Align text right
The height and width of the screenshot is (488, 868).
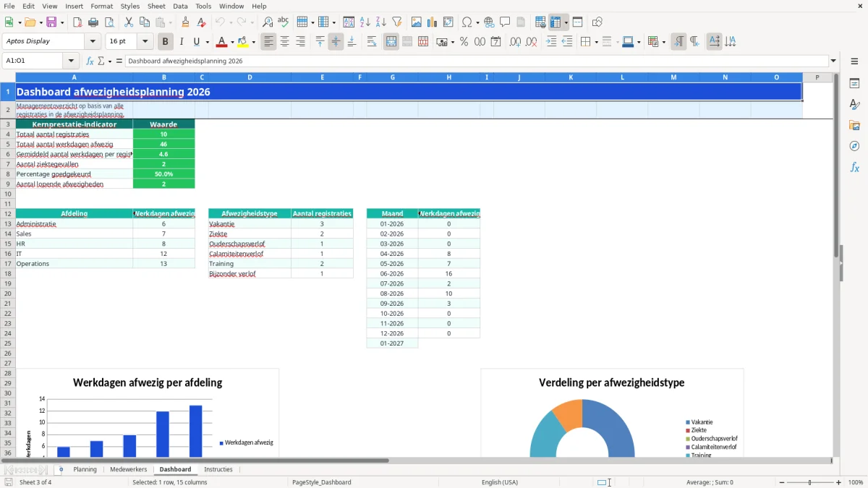(x=300, y=42)
